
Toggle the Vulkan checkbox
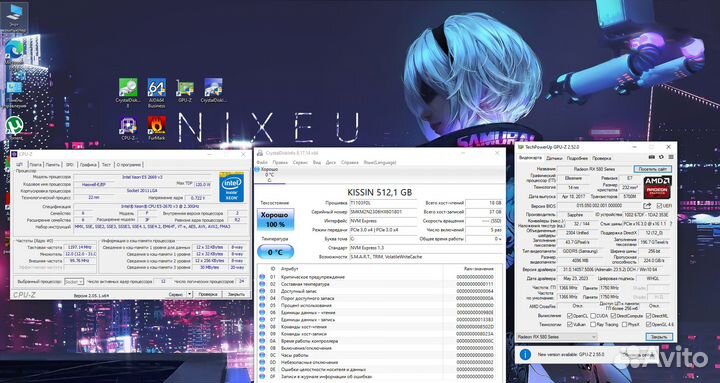pos(570,325)
